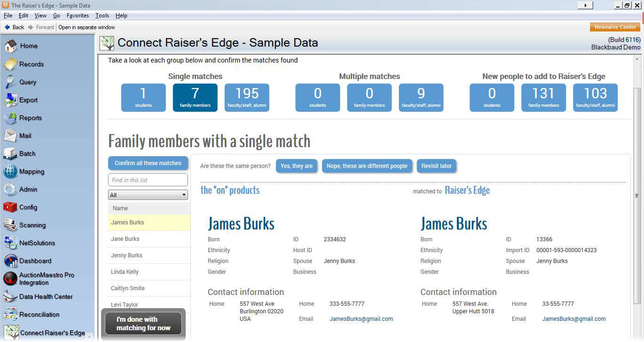This screenshot has width=644, height=342.
Task: Click I'm done with matching for now
Action: [143, 324]
